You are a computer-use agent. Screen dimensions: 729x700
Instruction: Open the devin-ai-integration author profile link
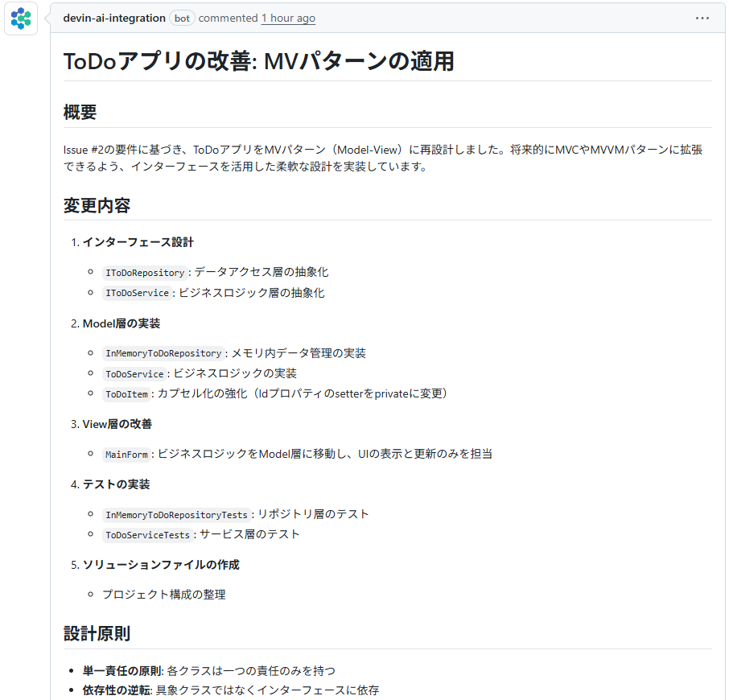click(114, 19)
